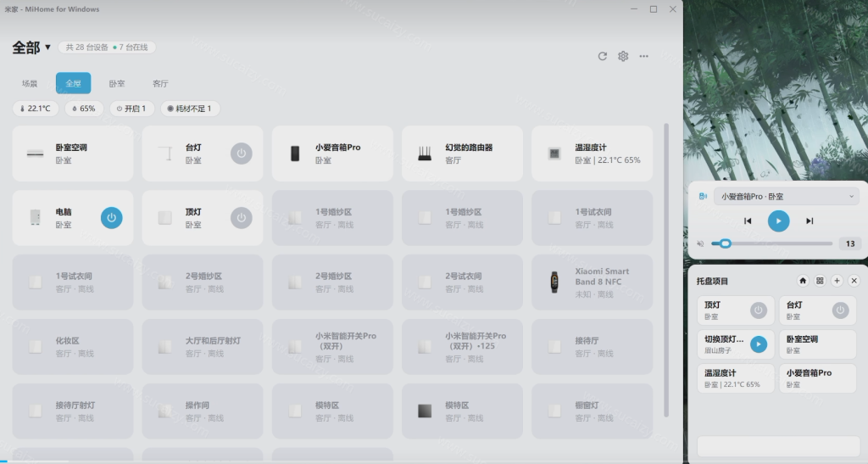Click the computer plug icon on 电脑 card
Image resolution: width=868 pixels, height=464 pixels.
click(x=35, y=218)
